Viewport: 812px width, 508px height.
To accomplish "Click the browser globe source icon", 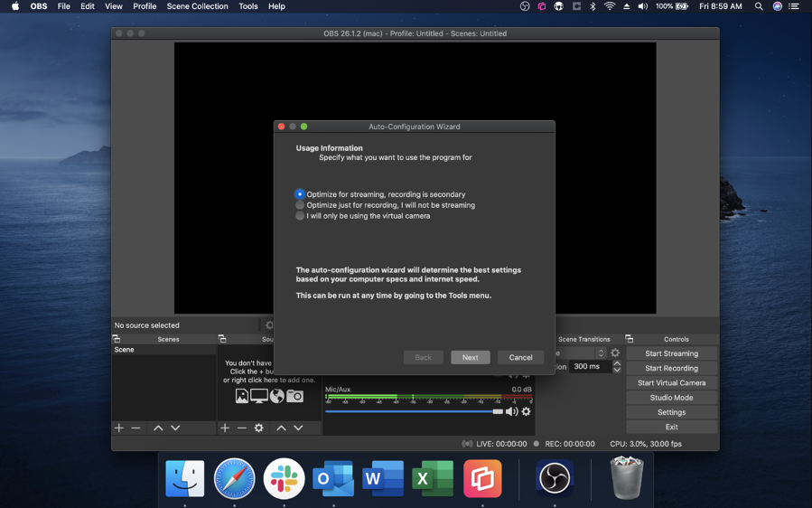I will [277, 397].
